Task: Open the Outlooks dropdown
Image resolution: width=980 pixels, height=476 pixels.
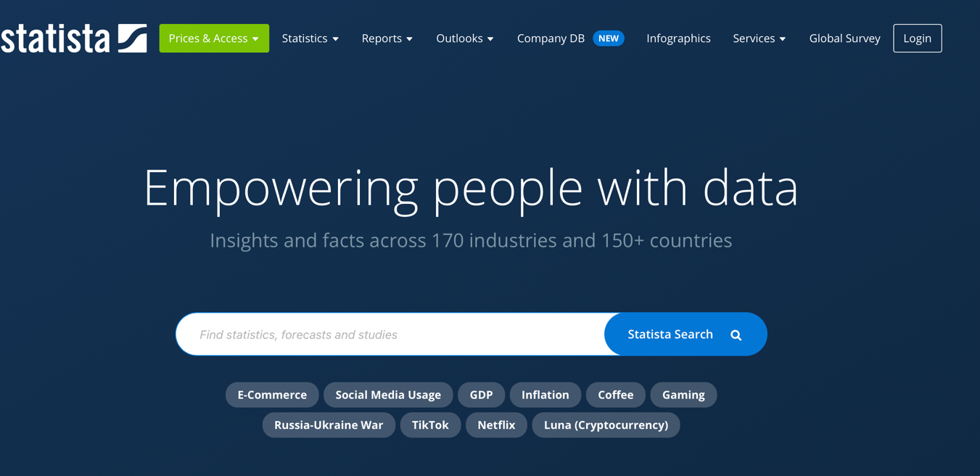Action: pyautogui.click(x=464, y=38)
